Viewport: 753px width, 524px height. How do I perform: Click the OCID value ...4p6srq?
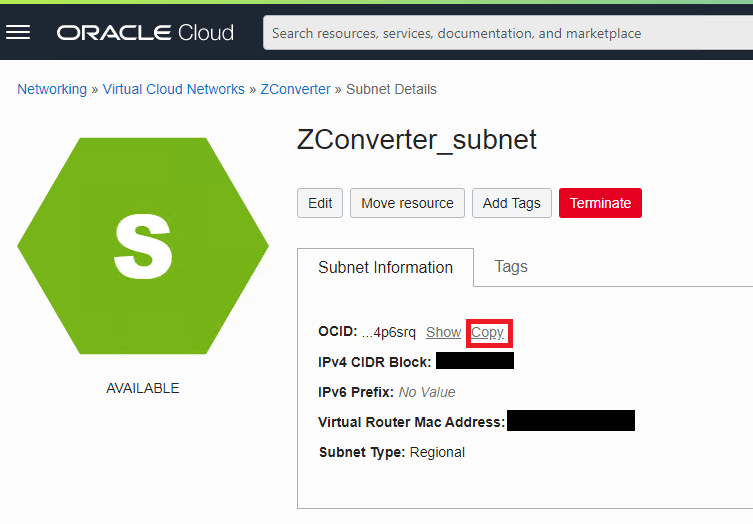[389, 332]
